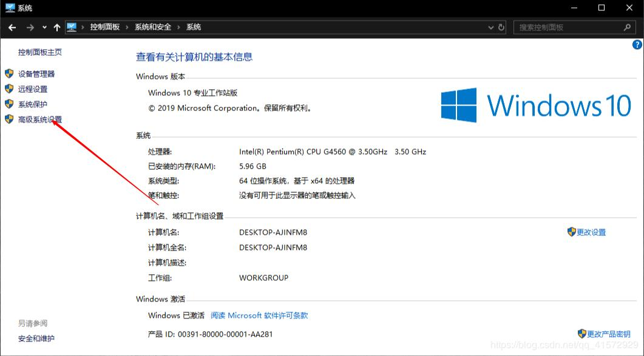Expand the address bar history dropdown

click(x=491, y=27)
